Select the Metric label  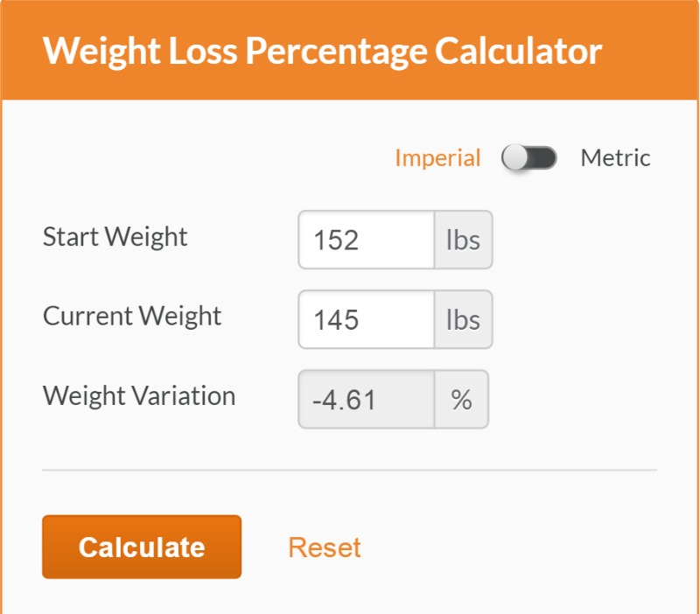(615, 157)
